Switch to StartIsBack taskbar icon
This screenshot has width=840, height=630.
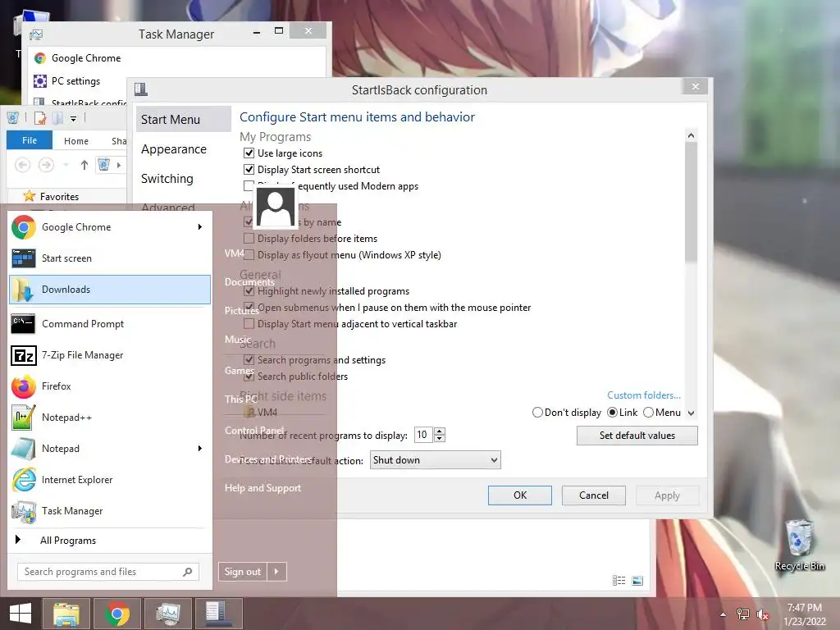click(x=218, y=614)
